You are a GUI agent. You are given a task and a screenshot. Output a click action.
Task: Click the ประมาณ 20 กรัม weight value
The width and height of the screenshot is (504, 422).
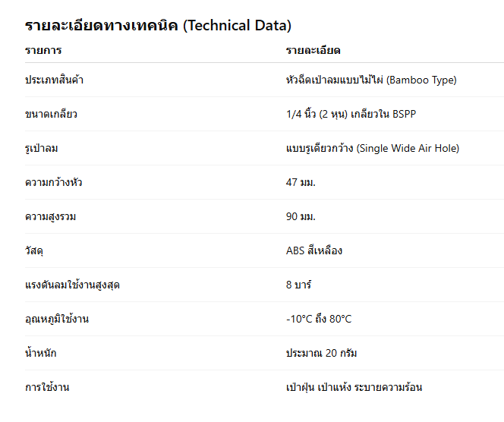[x=322, y=353]
